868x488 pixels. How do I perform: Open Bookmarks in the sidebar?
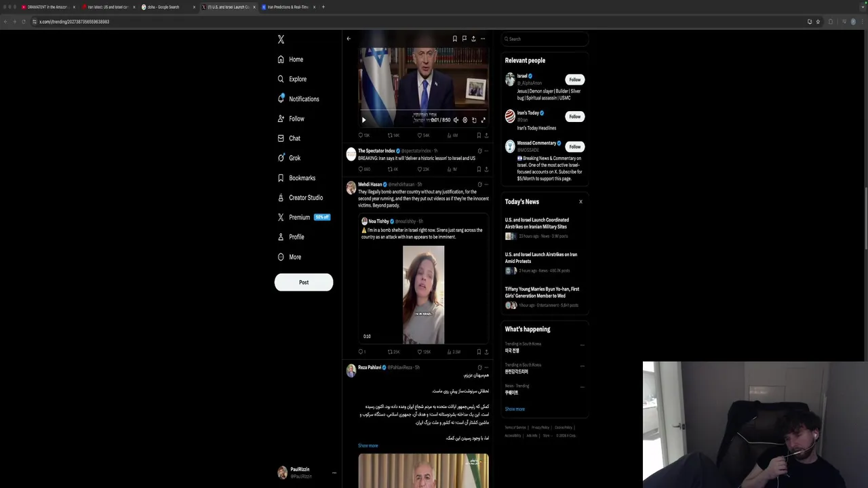pyautogui.click(x=296, y=178)
